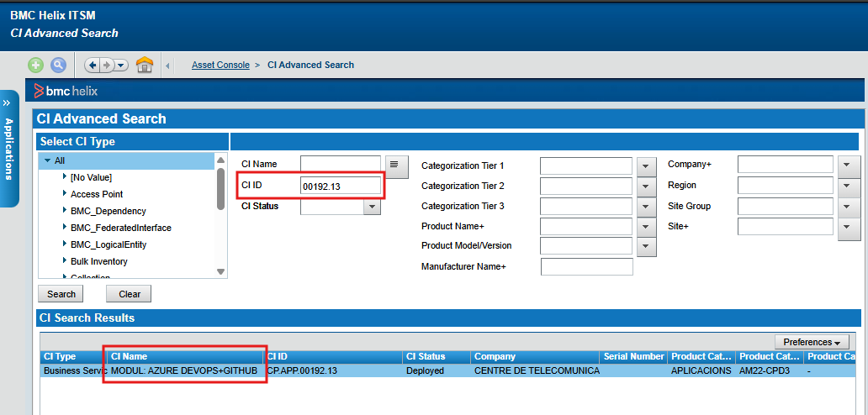The width and height of the screenshot is (868, 415).
Task: Click the APLICACIONS product category cell
Action: pyautogui.click(x=701, y=370)
